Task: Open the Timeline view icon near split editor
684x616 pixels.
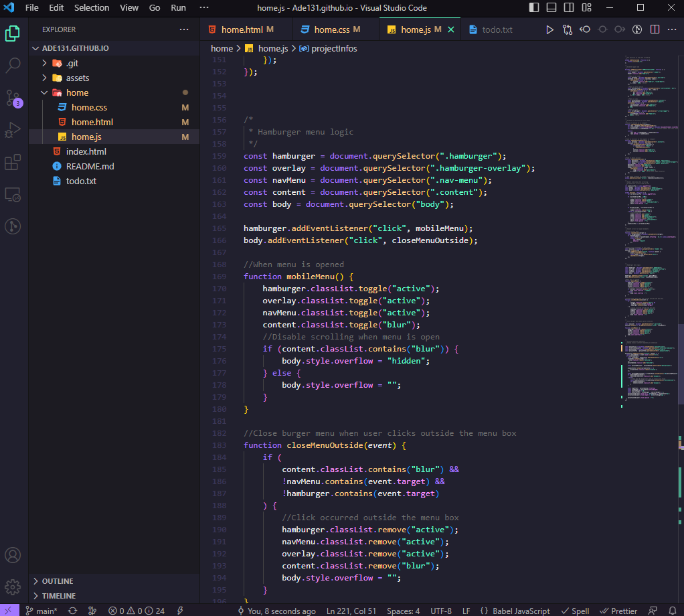Action: (636, 29)
